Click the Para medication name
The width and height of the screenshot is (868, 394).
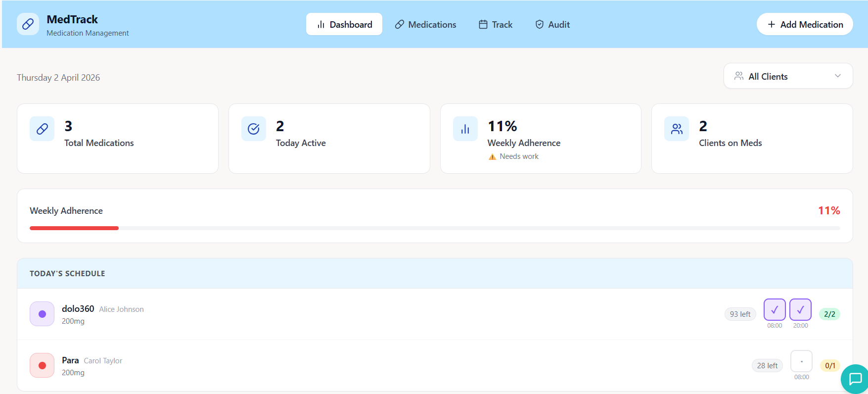tap(70, 360)
